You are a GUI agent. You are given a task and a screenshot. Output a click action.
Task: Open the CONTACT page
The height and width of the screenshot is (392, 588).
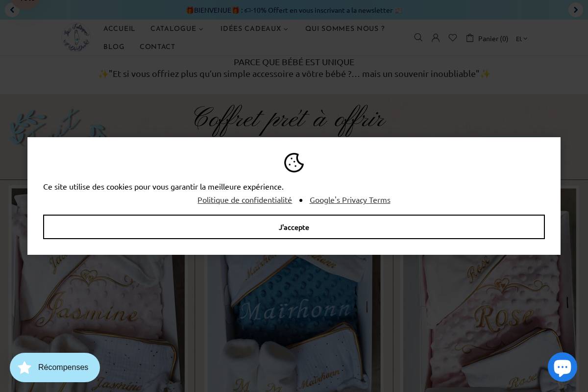click(157, 47)
